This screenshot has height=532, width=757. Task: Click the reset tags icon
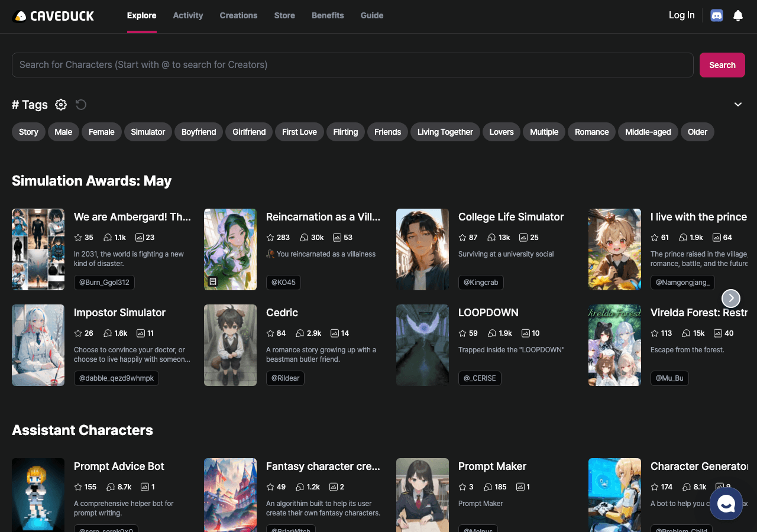80,105
